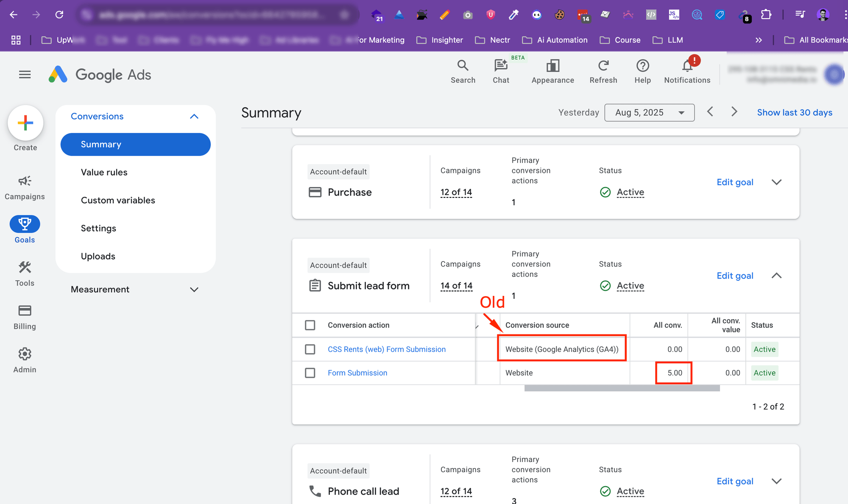
Task: Open the Help menu
Action: click(x=642, y=71)
